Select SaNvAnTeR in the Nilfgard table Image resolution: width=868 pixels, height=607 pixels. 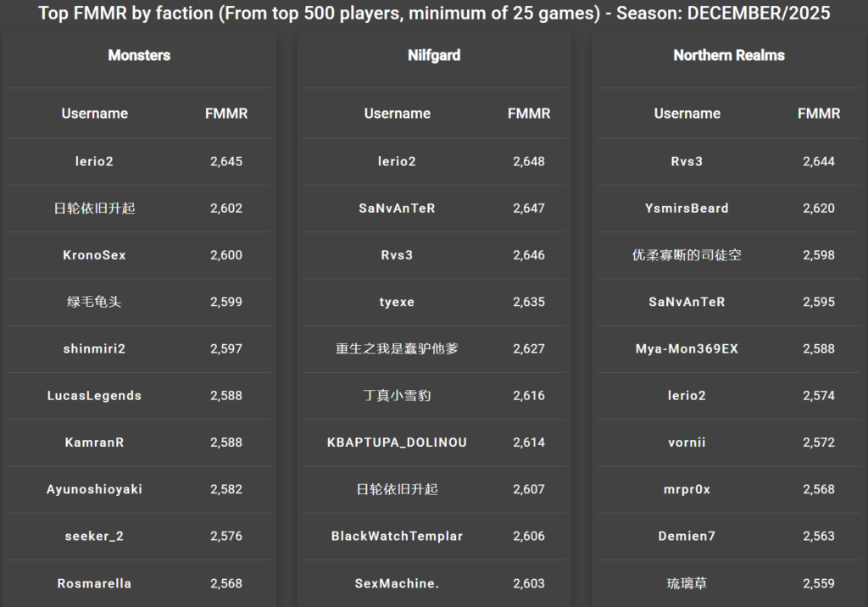point(397,209)
